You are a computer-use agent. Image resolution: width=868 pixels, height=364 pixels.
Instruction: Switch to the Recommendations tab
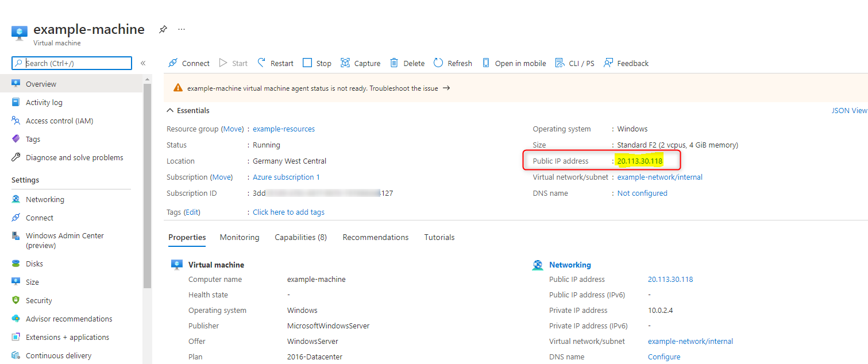click(x=376, y=237)
